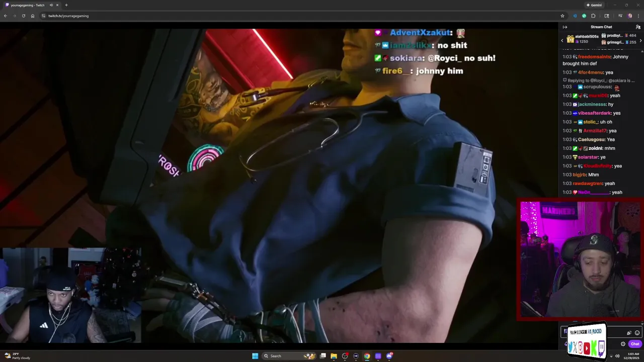Open the 'Replying to @Royci_' thread

[x=599, y=80]
